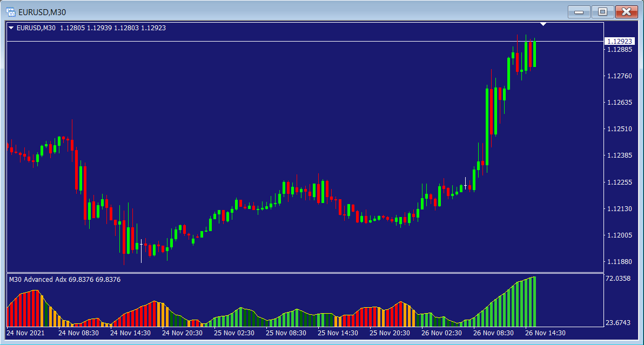Click the 26 Nov 14:30 time label

545,333
